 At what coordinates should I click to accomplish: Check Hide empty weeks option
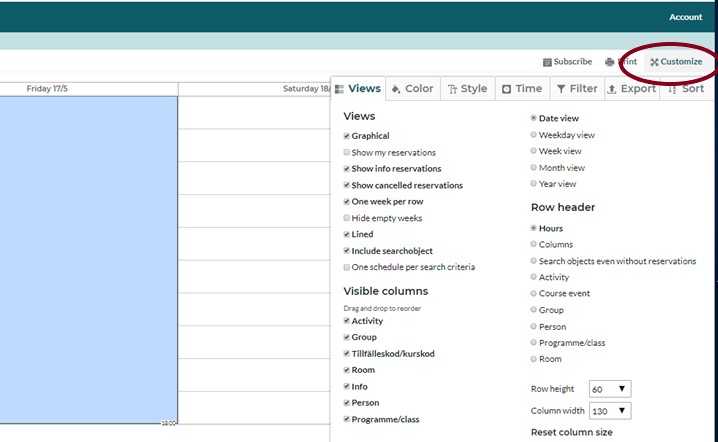[x=347, y=218]
